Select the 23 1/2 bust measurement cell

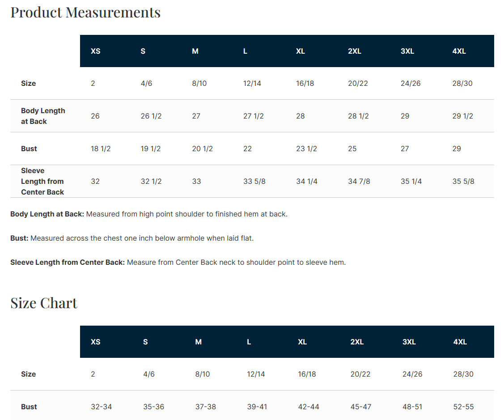point(306,148)
